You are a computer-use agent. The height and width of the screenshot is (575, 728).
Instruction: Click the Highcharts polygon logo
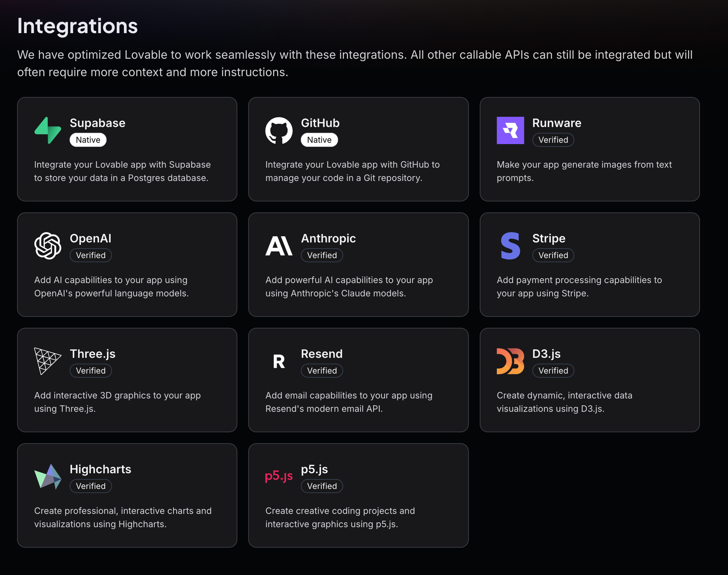coord(48,477)
